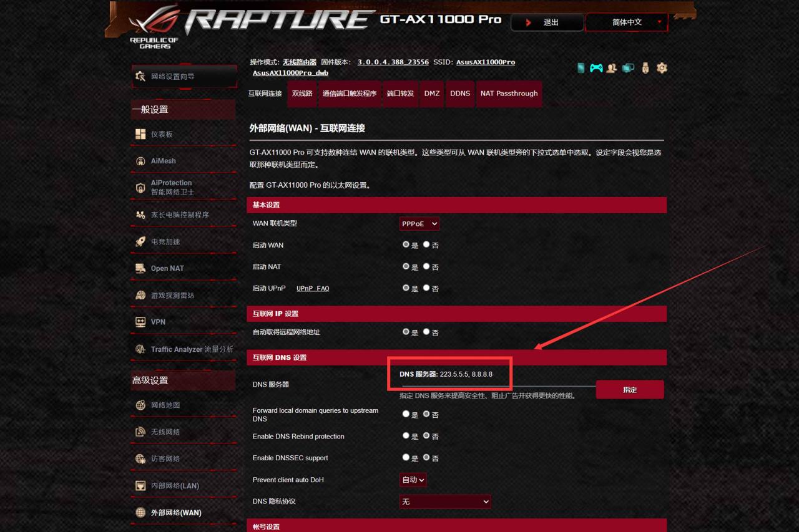Image resolution: width=799 pixels, height=532 pixels.
Task: Click the 互联网 DNS 设置 section header
Action: click(x=456, y=357)
